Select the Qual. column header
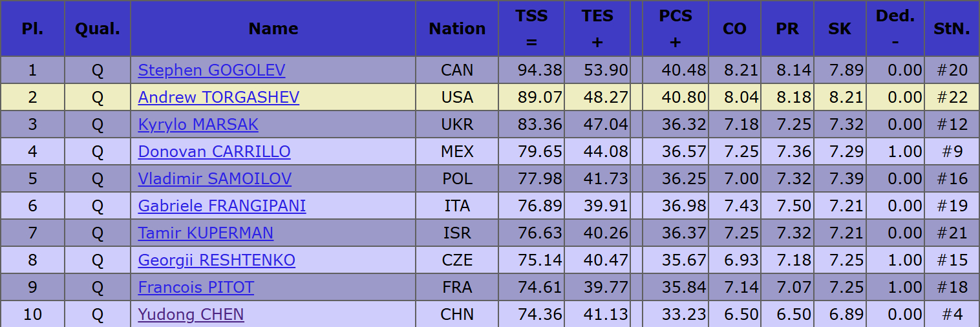The width and height of the screenshot is (980, 327). tap(98, 28)
